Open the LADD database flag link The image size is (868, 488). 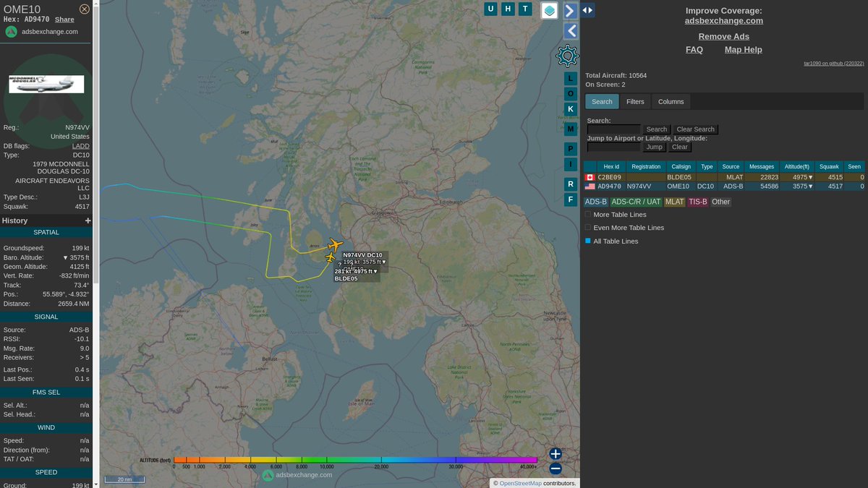click(x=81, y=146)
